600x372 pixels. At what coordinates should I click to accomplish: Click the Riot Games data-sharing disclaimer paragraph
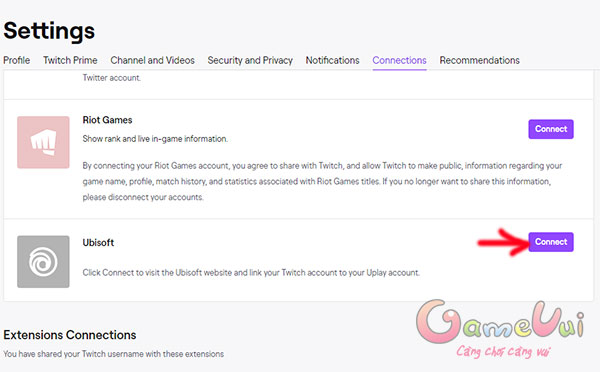coord(322,181)
